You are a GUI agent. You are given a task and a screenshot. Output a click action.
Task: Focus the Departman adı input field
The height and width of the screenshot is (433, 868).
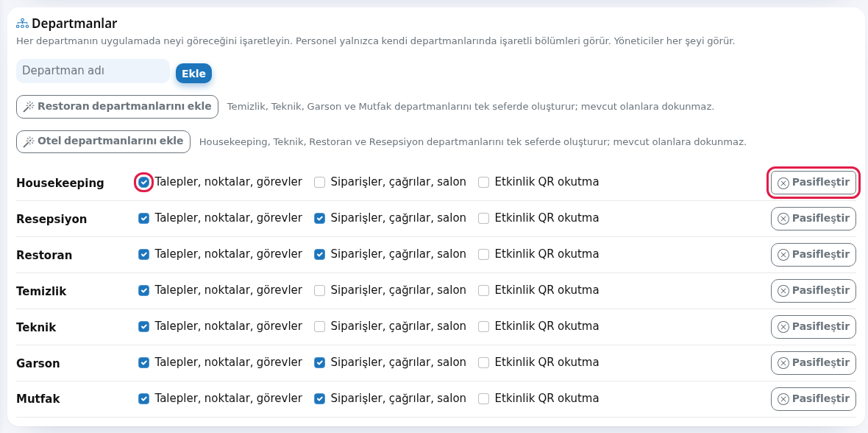click(x=93, y=71)
